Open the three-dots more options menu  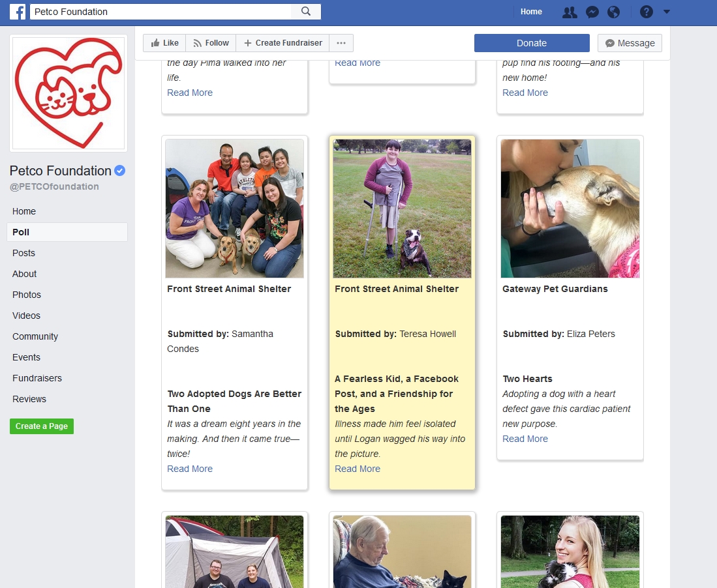click(341, 43)
